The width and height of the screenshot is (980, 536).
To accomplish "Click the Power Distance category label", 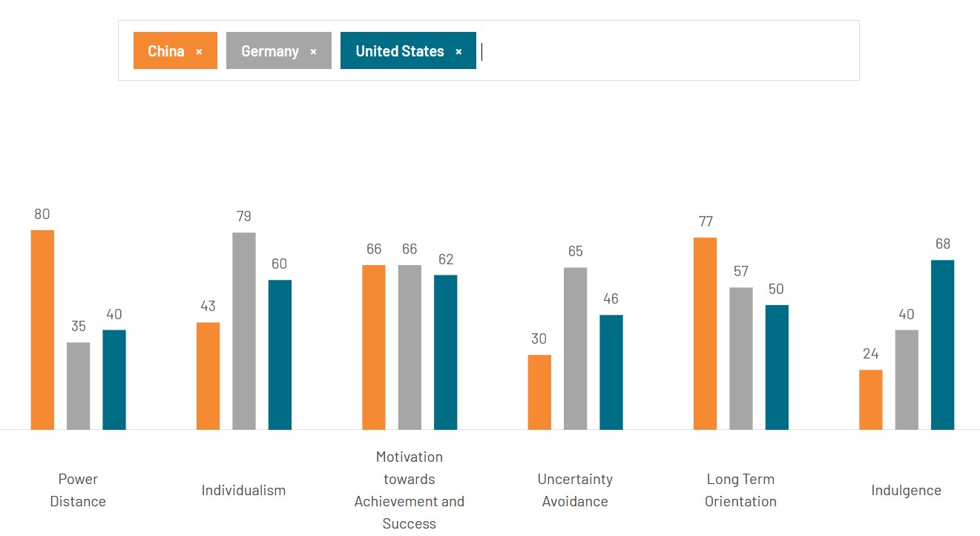I will coord(78,490).
